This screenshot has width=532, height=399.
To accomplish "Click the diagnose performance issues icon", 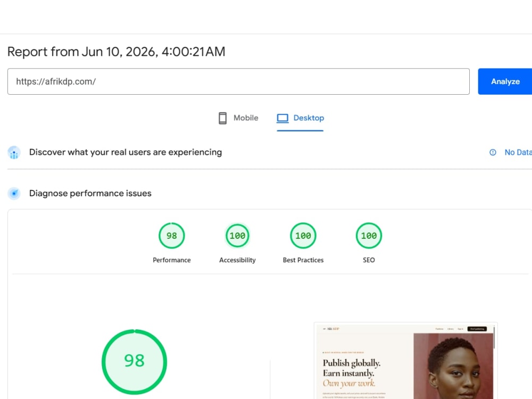I will click(x=14, y=194).
